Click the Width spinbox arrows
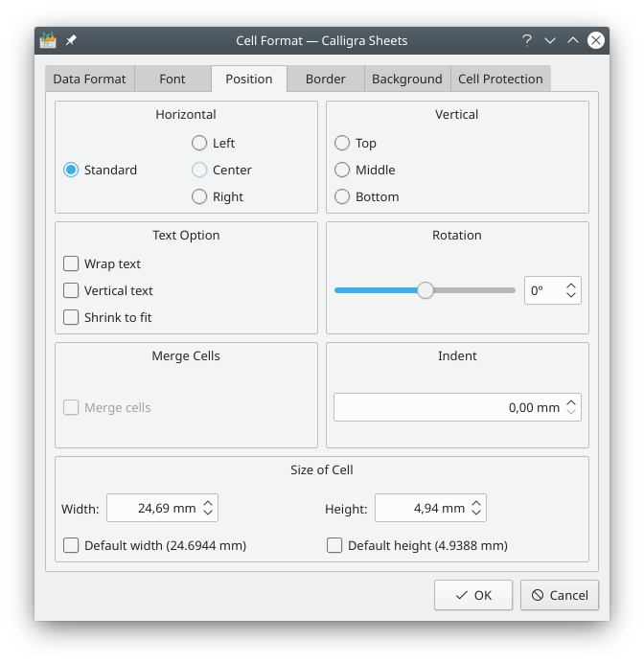 pos(208,509)
